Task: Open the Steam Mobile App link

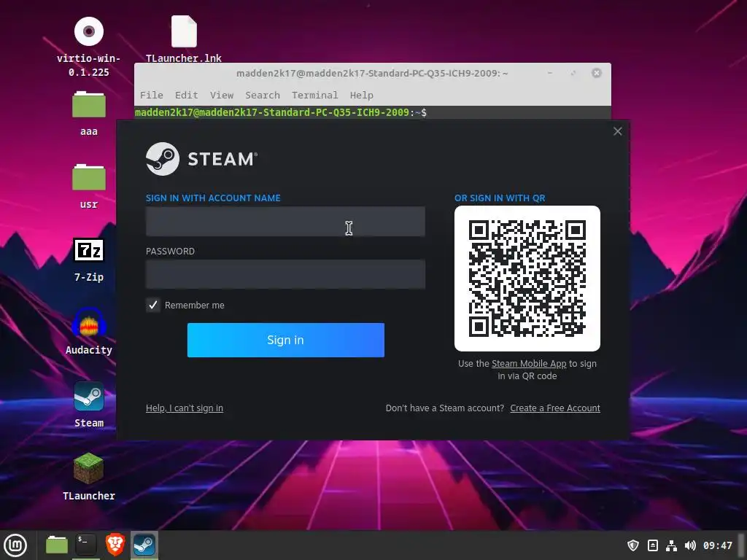Action: point(529,364)
